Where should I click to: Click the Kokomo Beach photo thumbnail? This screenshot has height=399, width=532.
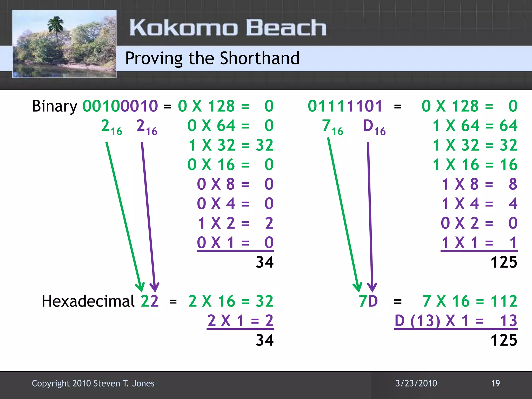(x=64, y=44)
